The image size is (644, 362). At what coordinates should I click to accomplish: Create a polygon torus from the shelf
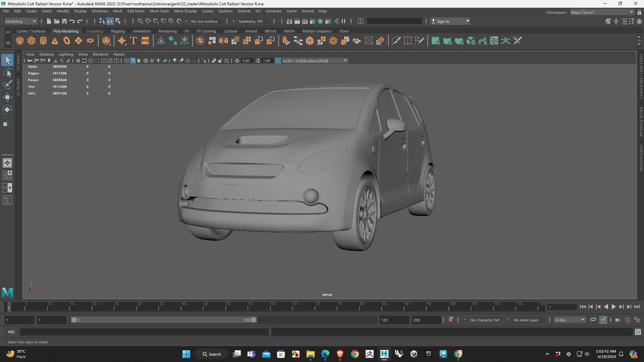67,41
